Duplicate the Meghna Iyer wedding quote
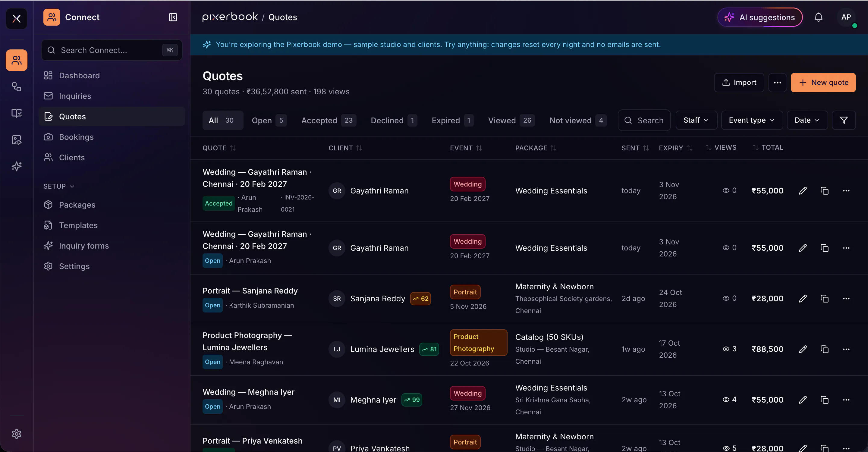This screenshot has height=452, width=868. click(825, 400)
